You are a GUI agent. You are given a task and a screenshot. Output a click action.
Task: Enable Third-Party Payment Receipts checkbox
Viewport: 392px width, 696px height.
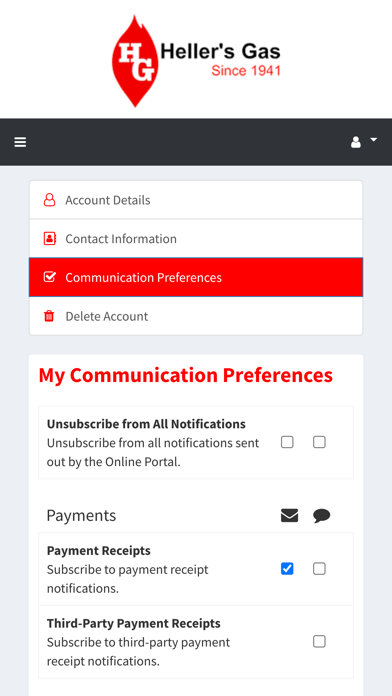click(319, 641)
